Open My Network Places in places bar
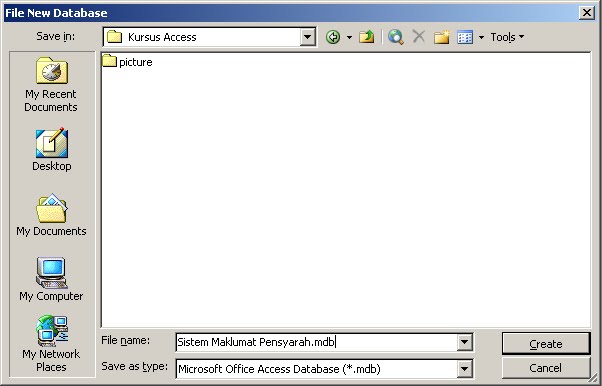 (51, 344)
